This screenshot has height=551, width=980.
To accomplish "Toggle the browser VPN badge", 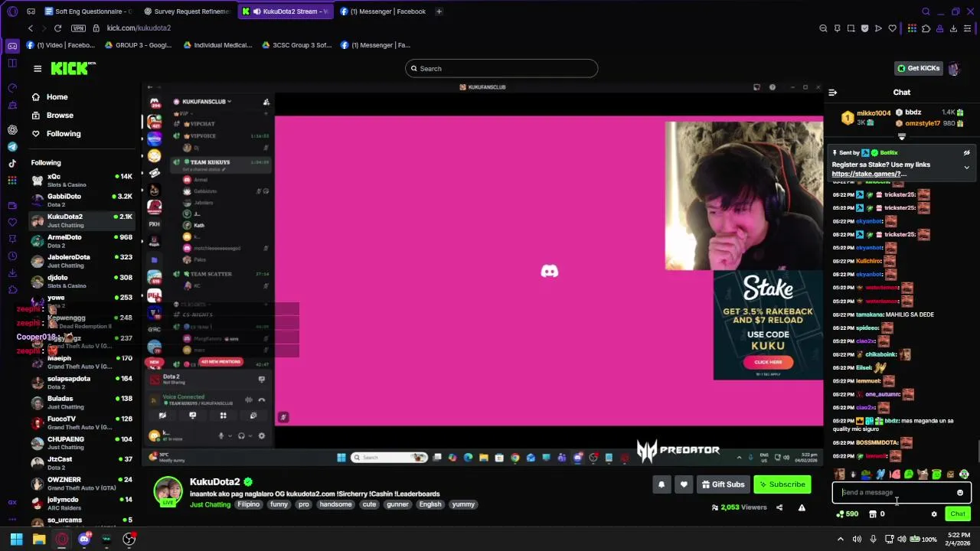I will (78, 28).
